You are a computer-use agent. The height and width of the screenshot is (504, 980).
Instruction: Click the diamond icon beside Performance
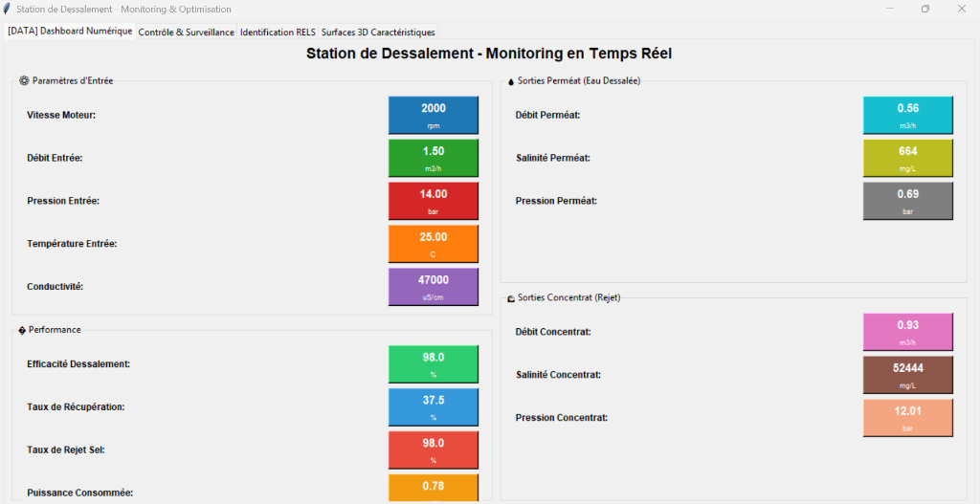23,330
